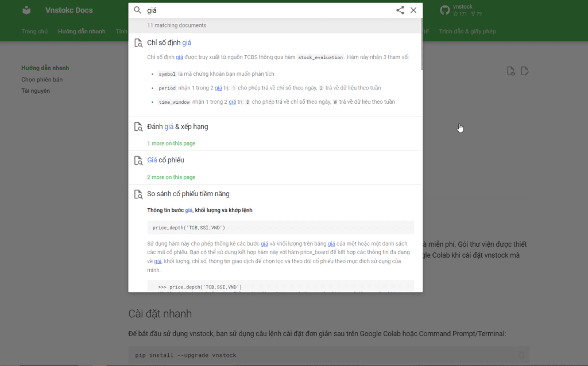The width and height of the screenshot is (588, 366).
Task: Copy the pip install command with the copy icon
Action: click(x=521, y=355)
